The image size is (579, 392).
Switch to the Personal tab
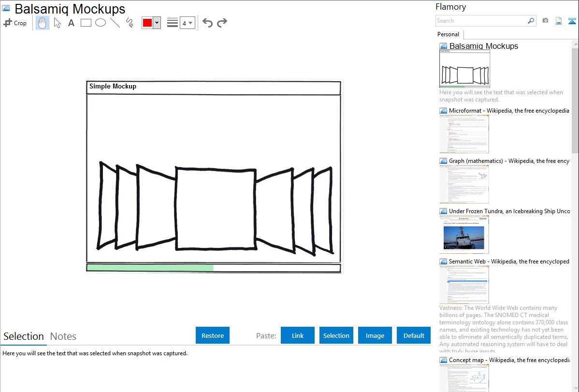(449, 34)
